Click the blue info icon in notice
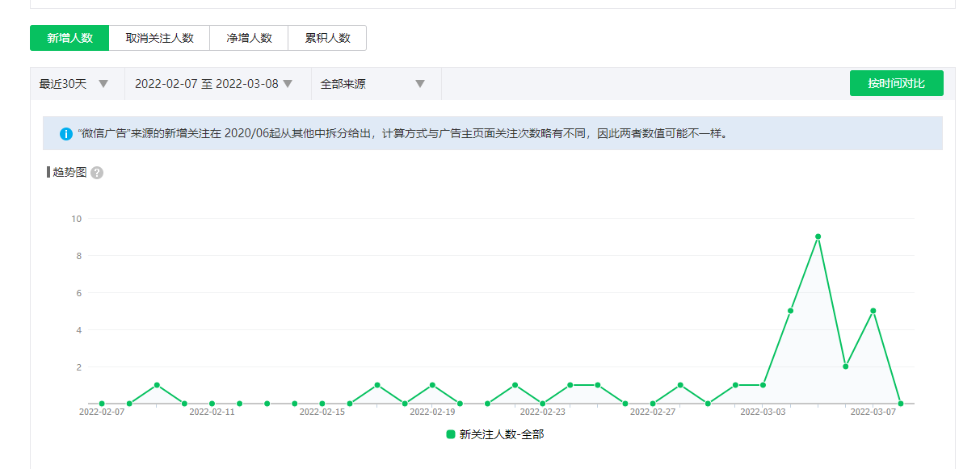The image size is (980, 469). (x=66, y=133)
